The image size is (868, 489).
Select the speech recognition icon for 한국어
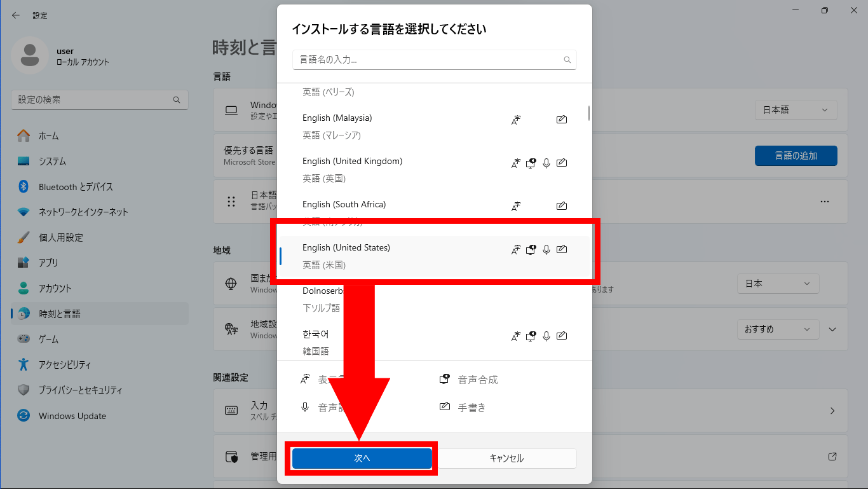tap(546, 336)
